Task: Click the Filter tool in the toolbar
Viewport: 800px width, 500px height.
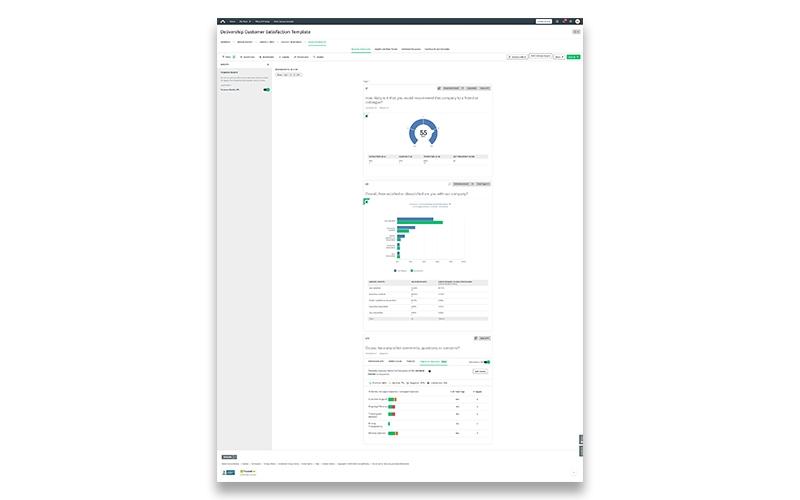Action: point(227,57)
